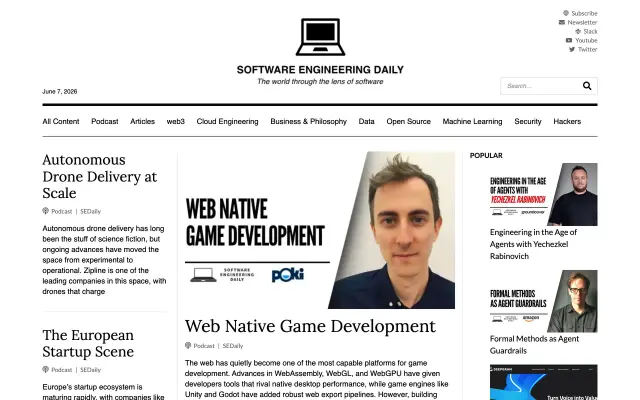The width and height of the screenshot is (640, 400).
Task: Open the Hackers category
Action: click(x=567, y=121)
